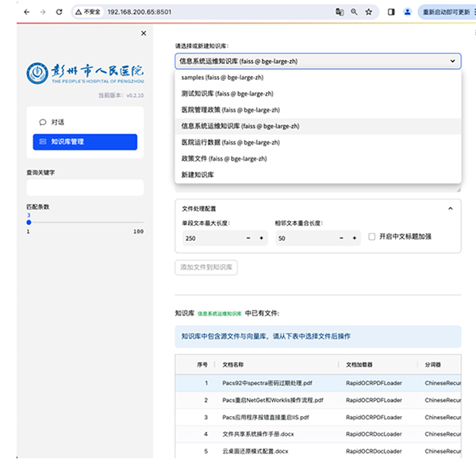Viewport: 476px width, 466px height.
Task: Click the 查询关键字 input field
Action: click(x=85, y=187)
